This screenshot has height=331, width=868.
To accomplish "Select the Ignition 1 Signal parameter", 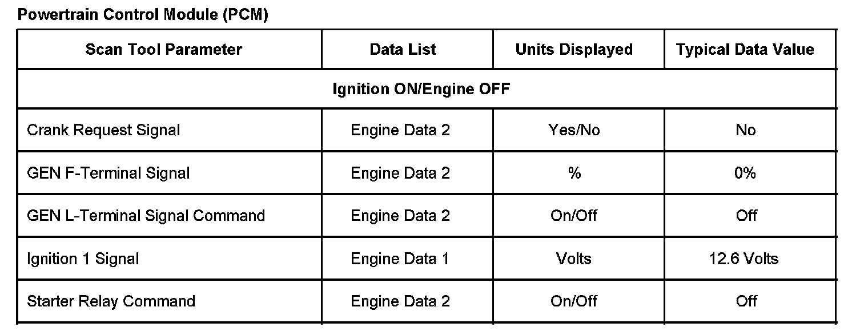I will click(83, 259).
